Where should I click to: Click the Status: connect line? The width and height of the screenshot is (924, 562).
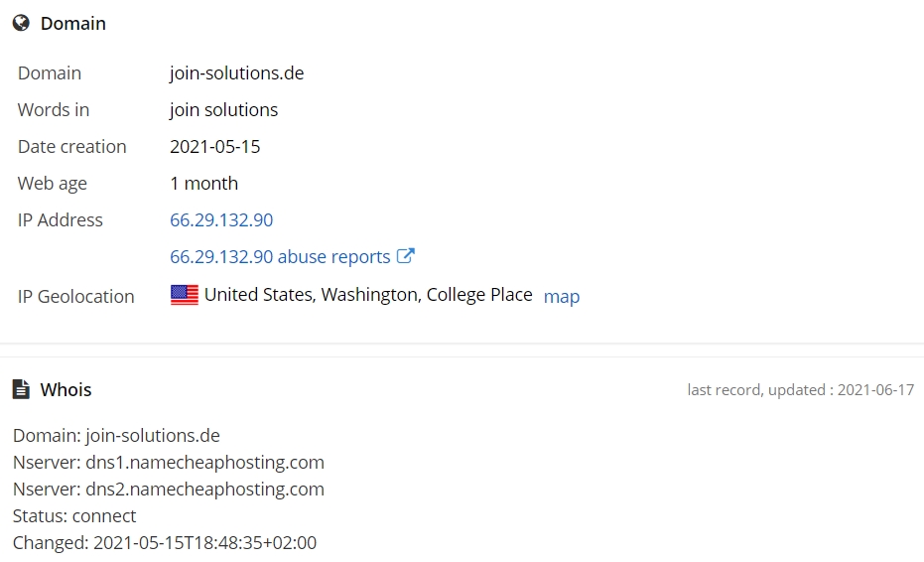[74, 516]
